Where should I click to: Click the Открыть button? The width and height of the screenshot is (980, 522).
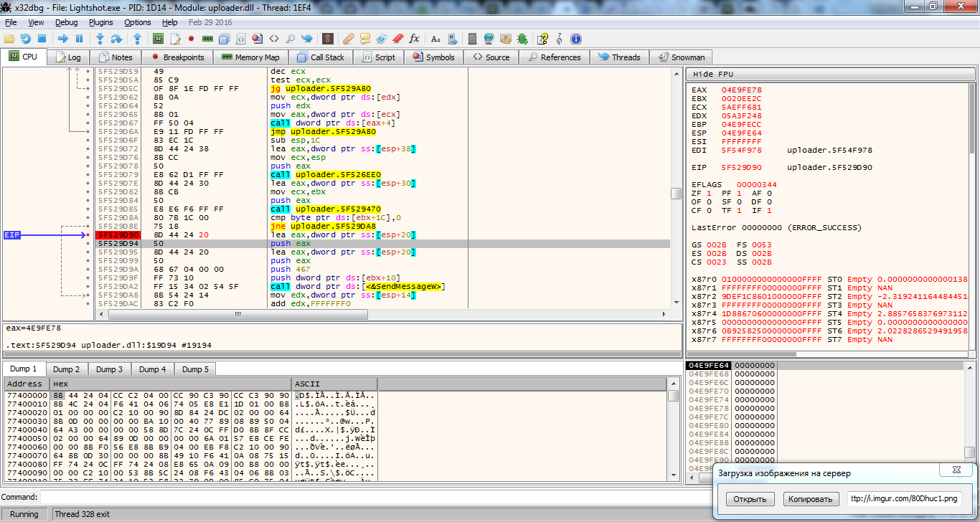tap(750, 499)
